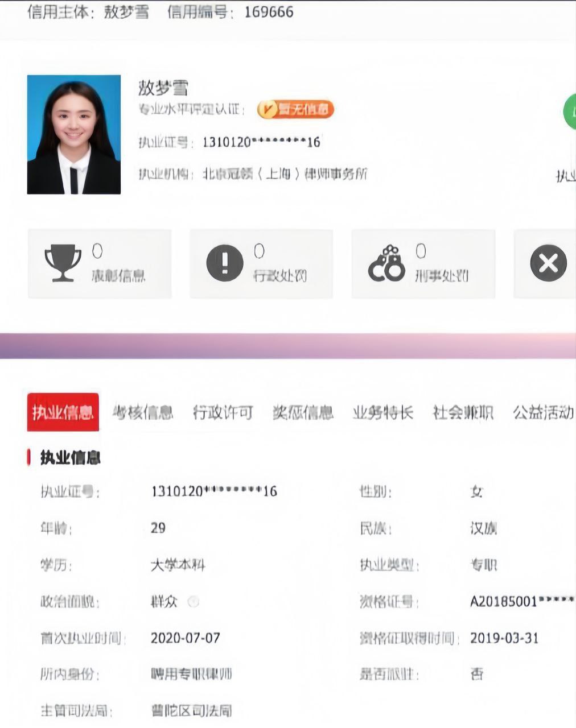576x728 pixels.
Task: Open the 行政许可 tab
Action: (223, 412)
